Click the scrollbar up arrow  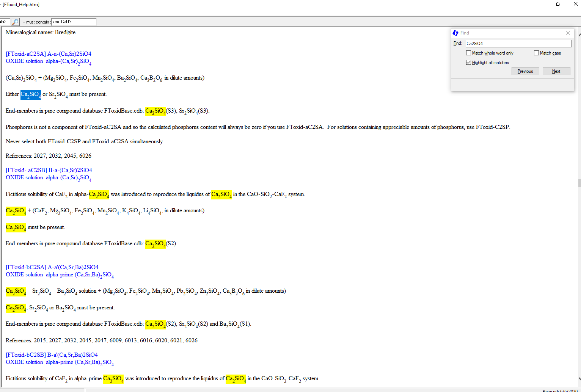[579, 34]
